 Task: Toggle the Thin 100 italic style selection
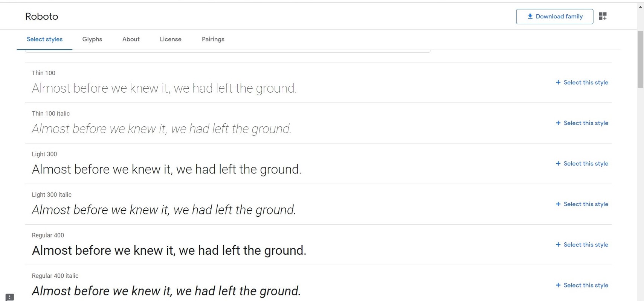582,123
